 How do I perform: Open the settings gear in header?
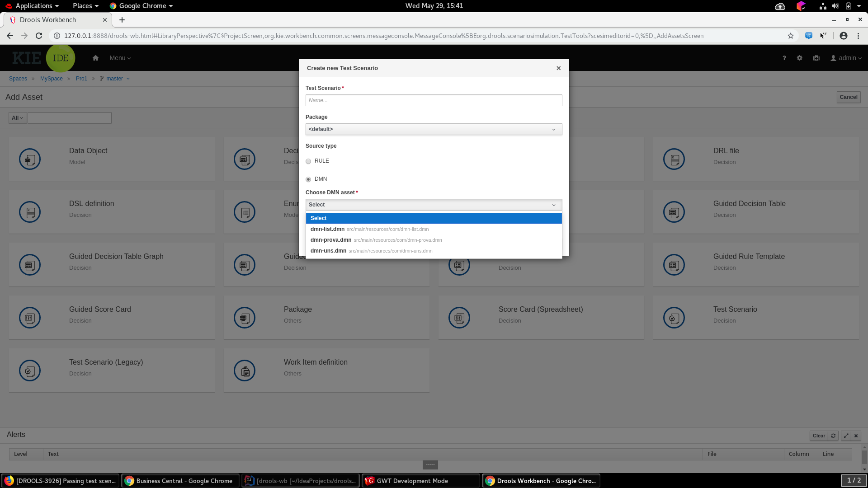(x=799, y=58)
